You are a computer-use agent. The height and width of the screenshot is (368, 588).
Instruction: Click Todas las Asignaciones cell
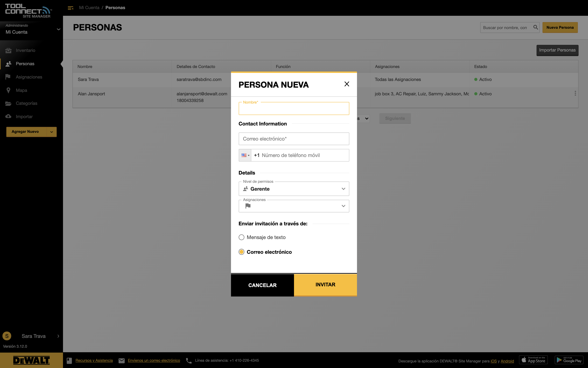point(398,80)
